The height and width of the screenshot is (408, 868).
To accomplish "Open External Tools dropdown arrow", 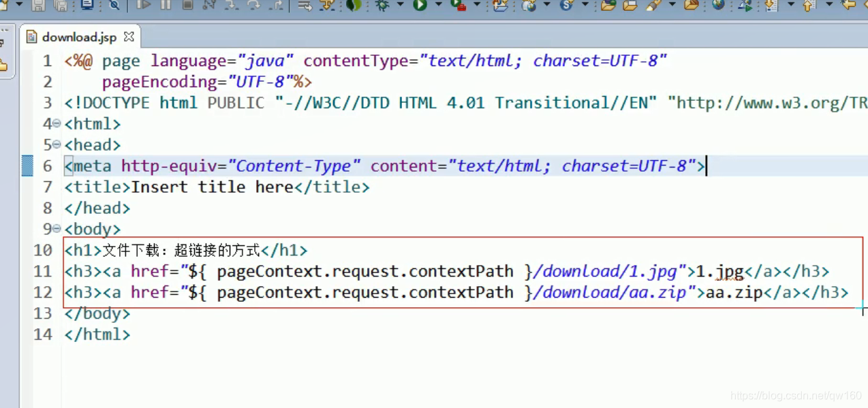I will pyautogui.click(x=477, y=5).
